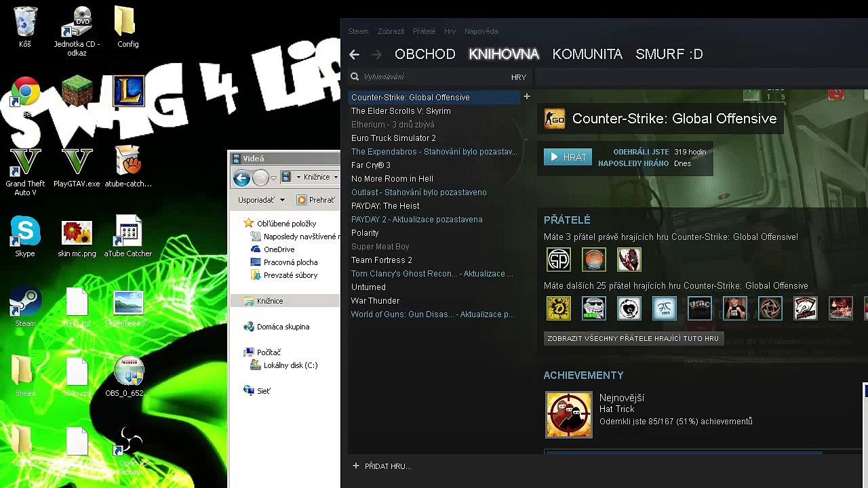Click Steam's forward navigation arrow
The height and width of the screenshot is (488, 868).
tap(377, 54)
